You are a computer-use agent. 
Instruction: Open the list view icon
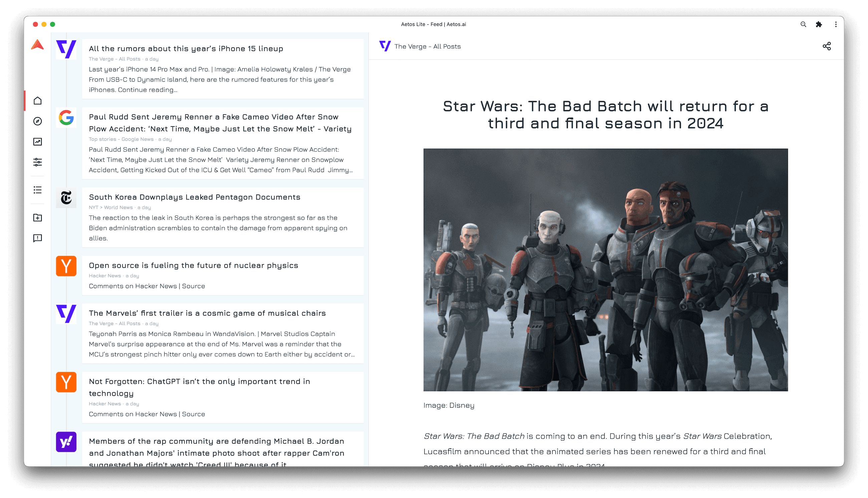38,190
